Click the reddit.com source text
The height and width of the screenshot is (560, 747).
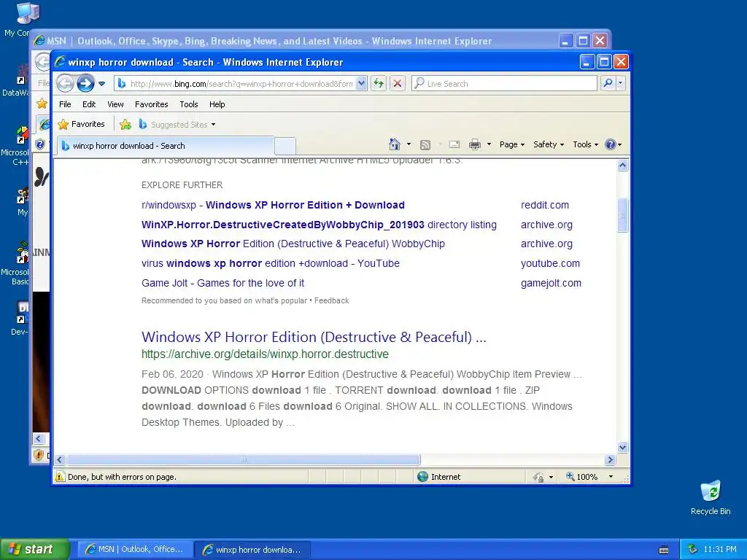(x=544, y=205)
